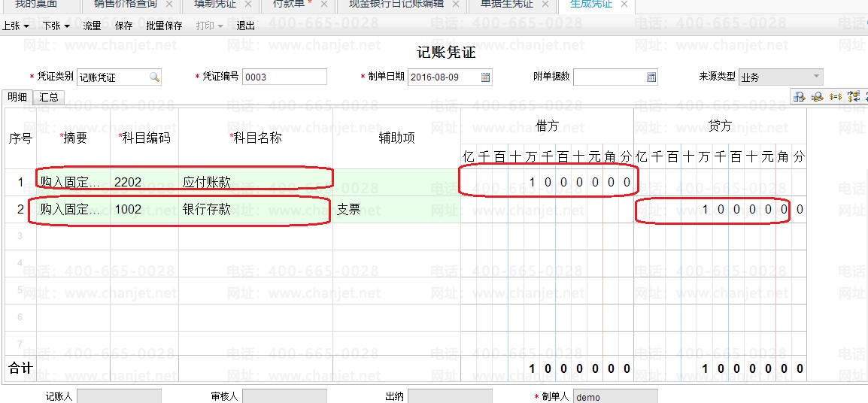Switch to the 填制凭证 tab
The image size is (868, 403).
coord(215,5)
